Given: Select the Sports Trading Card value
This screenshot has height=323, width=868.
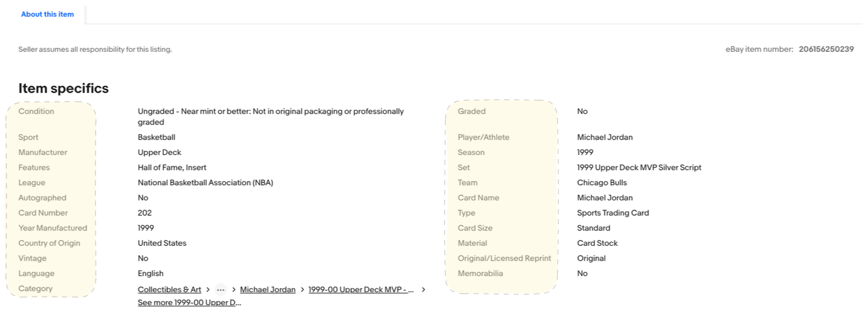Looking at the screenshot, I should coord(613,213).
